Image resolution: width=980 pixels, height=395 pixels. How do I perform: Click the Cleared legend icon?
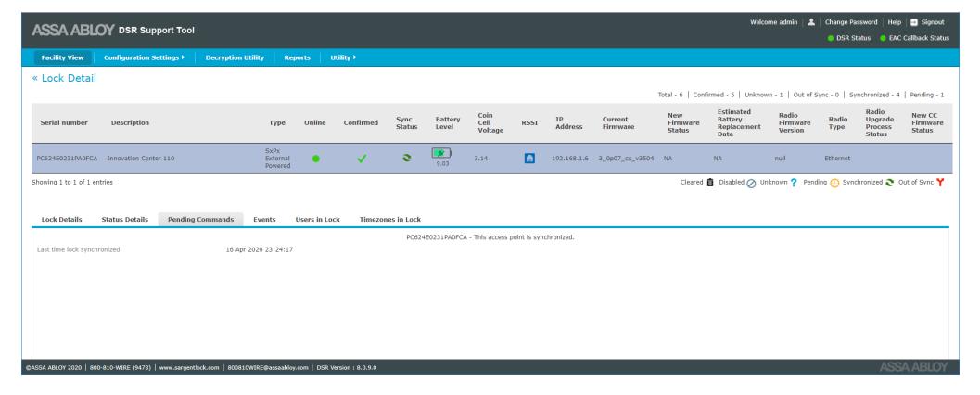coord(710,183)
